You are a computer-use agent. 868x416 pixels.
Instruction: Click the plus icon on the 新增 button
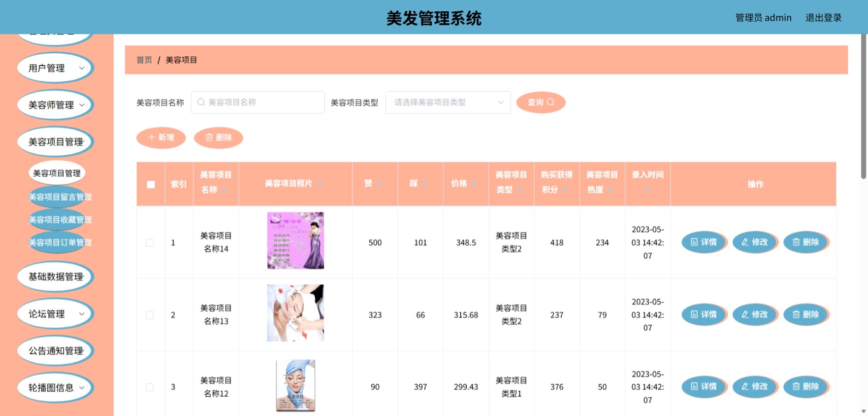tap(152, 137)
